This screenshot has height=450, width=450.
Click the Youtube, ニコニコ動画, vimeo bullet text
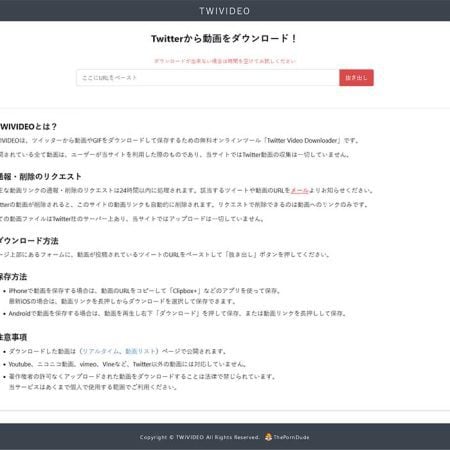coord(128,364)
